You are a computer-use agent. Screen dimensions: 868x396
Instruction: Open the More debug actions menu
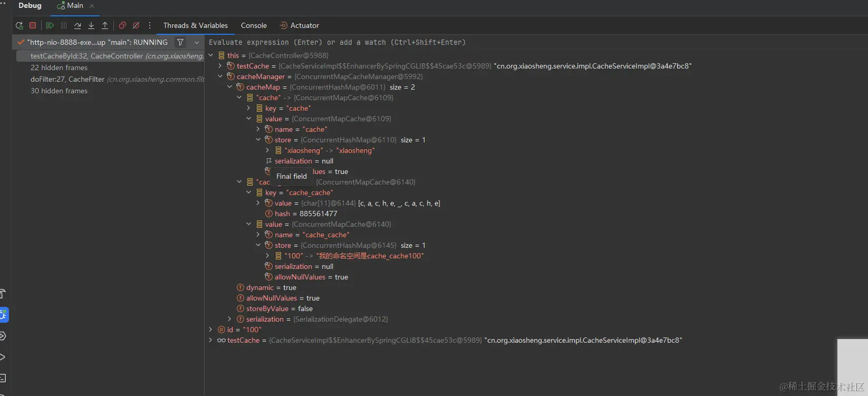point(150,25)
